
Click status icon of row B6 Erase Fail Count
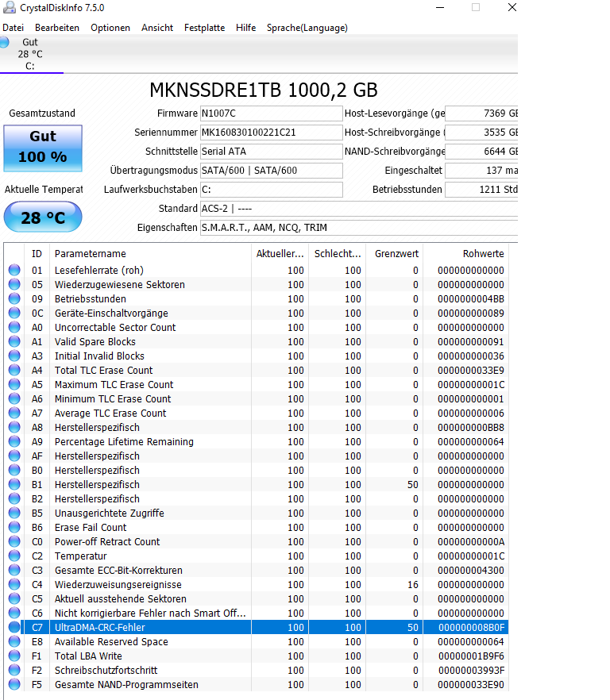coord(14,527)
